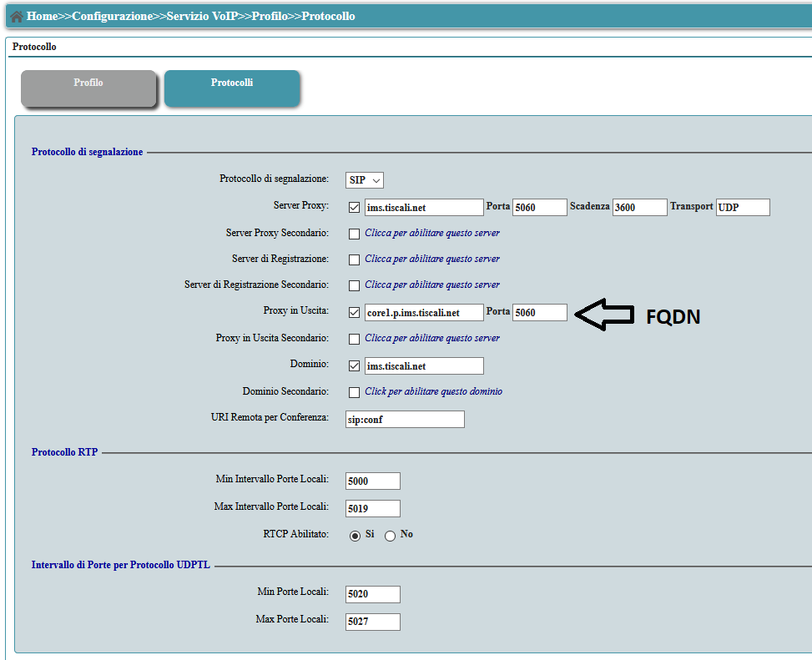This screenshot has height=660, width=812.
Task: Toggle the Dominio checkbox
Action: (x=354, y=366)
